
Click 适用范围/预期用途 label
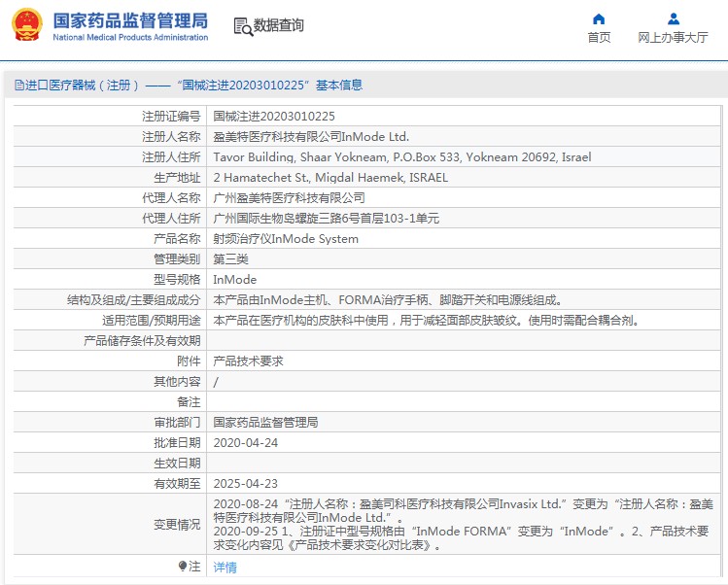[152, 321]
